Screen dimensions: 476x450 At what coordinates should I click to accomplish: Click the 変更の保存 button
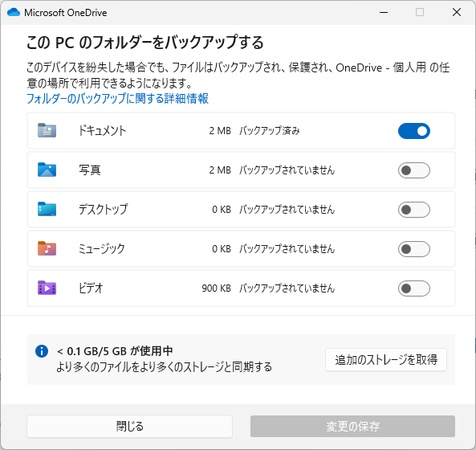click(x=353, y=426)
